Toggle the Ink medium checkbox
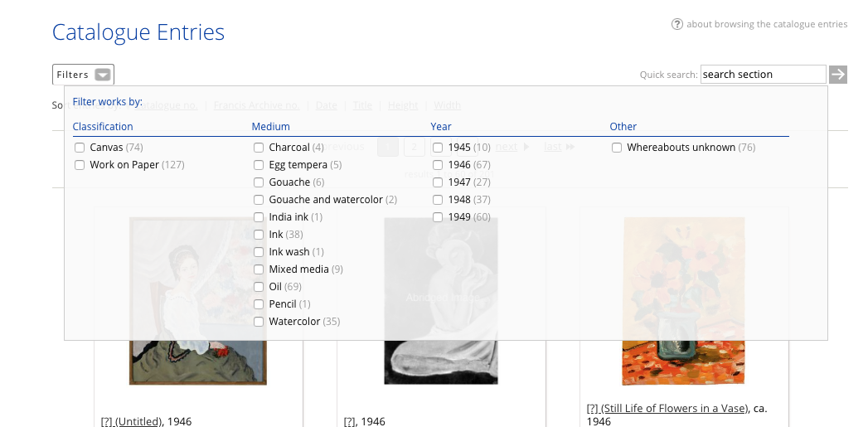 click(259, 235)
